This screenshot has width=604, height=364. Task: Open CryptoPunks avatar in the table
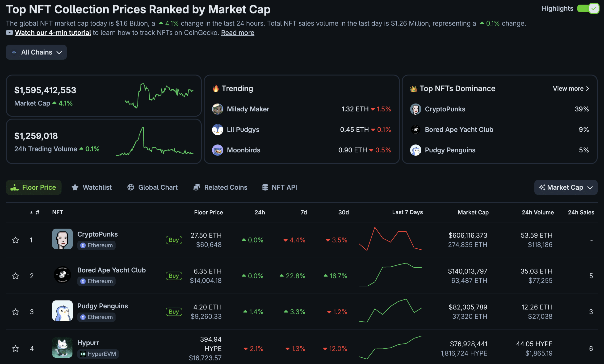click(x=62, y=239)
